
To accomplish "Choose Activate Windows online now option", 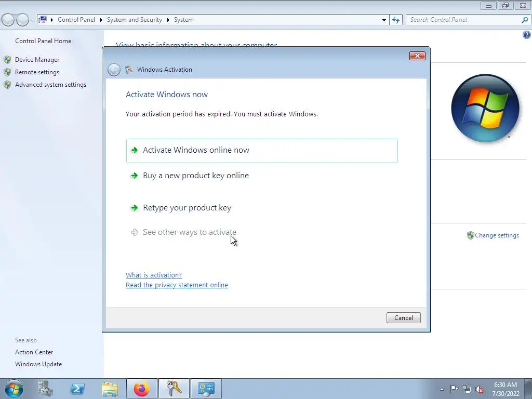I will coord(262,150).
